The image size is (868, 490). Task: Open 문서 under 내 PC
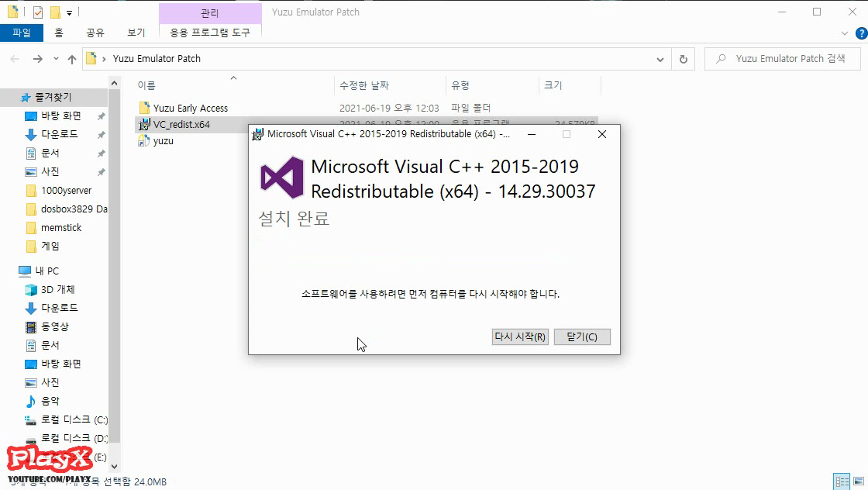pos(50,345)
